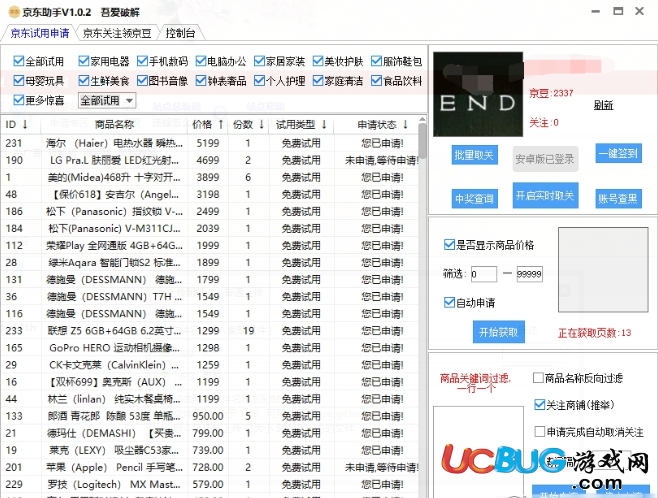Select row GoPro HERO 运动相机
This screenshot has width=658, height=498.
(210, 348)
